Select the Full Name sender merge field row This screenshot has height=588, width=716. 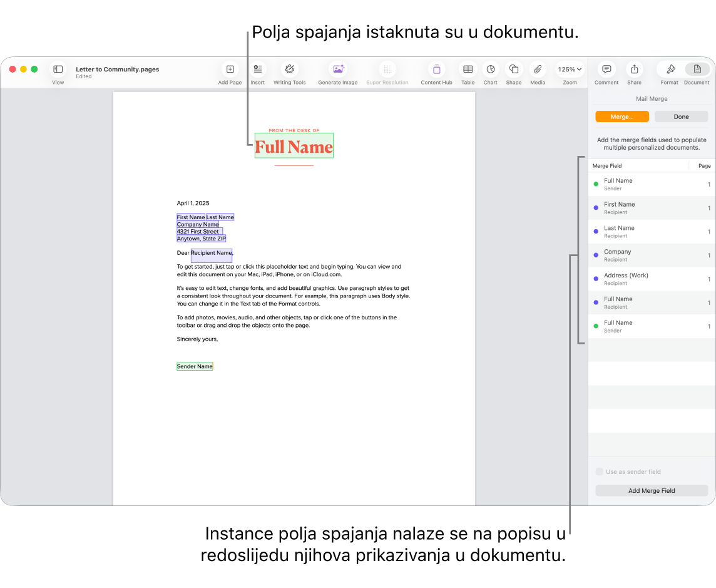638,184
